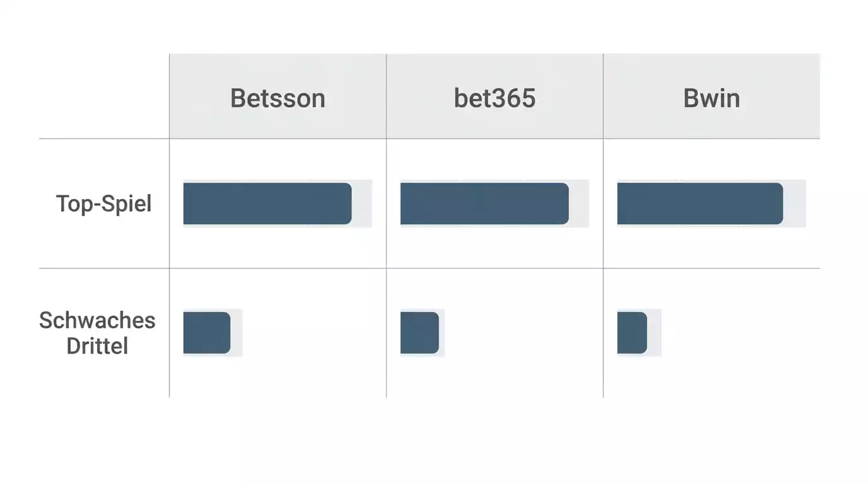Image resolution: width=868 pixels, height=484 pixels.
Task: Click the Top-Spiel row label
Action: 104,204
